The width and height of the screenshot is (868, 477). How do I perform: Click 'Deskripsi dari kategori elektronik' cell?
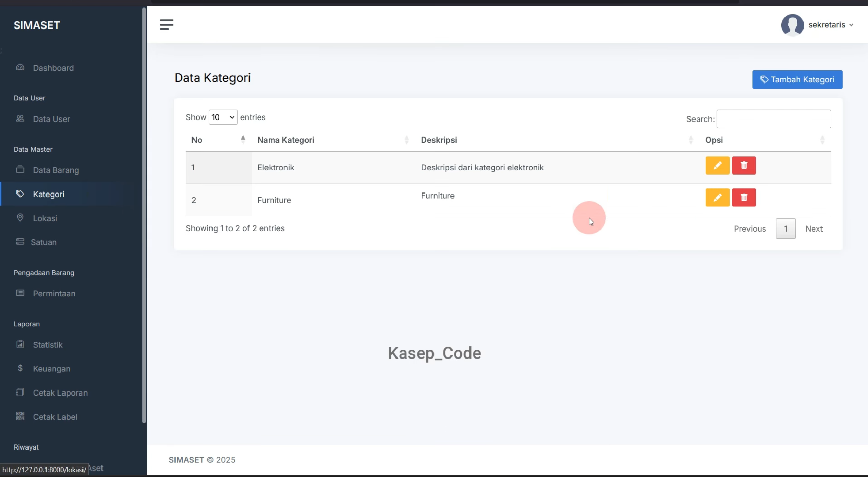(557, 167)
